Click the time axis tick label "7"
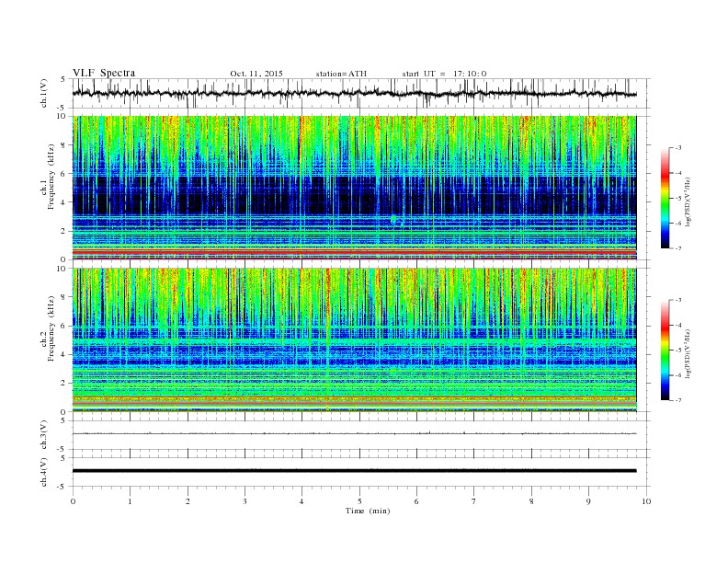 [x=474, y=501]
